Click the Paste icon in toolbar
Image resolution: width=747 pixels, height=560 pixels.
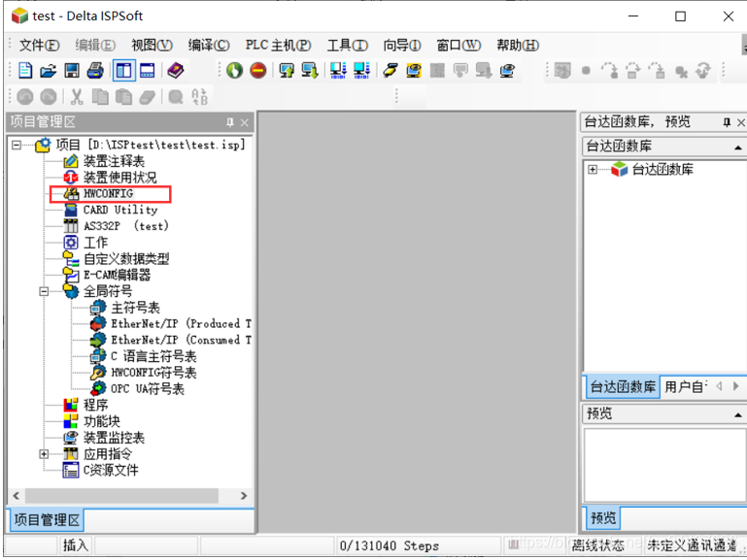(x=124, y=97)
